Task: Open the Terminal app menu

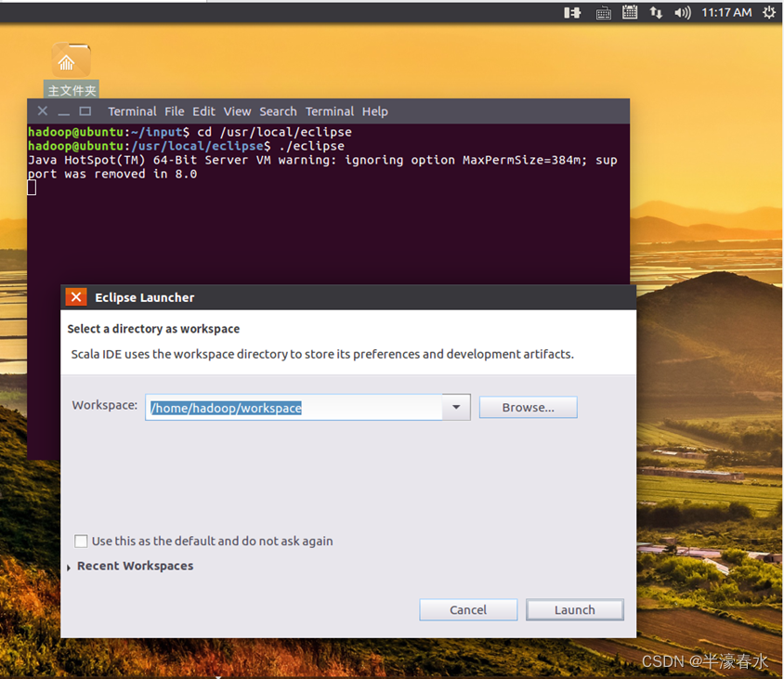Action: pos(132,111)
